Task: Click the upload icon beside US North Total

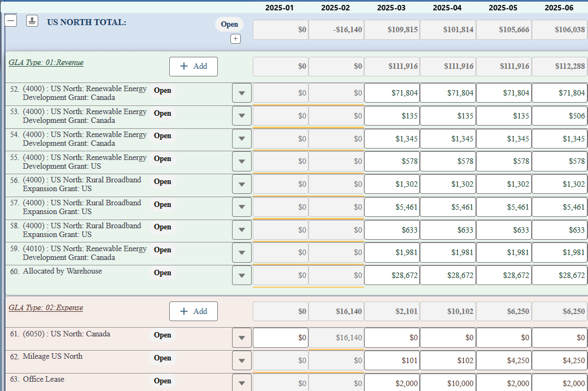Action: click(x=32, y=21)
